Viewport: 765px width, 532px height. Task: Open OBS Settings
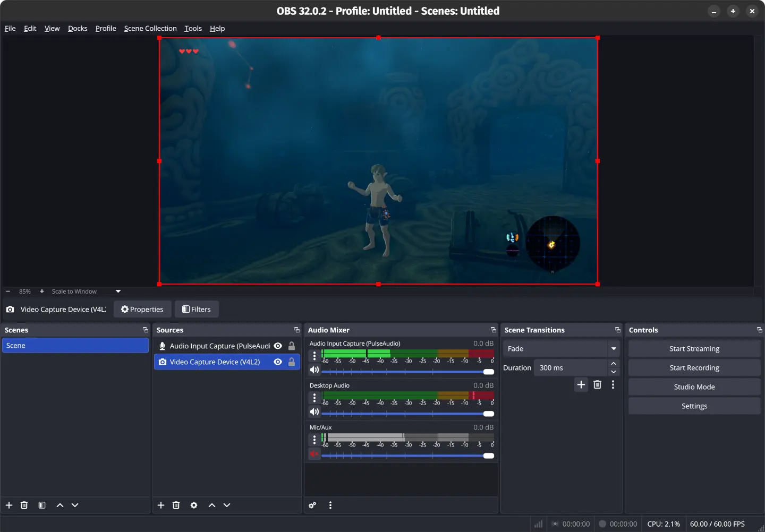click(694, 406)
